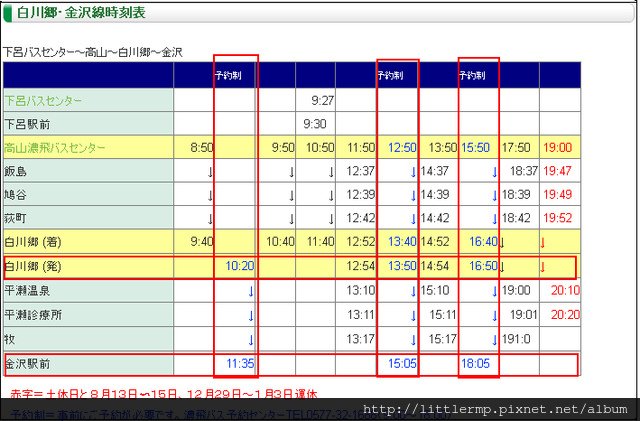Select the 13:17 time at 牧
The image size is (640, 421).
tap(360, 339)
